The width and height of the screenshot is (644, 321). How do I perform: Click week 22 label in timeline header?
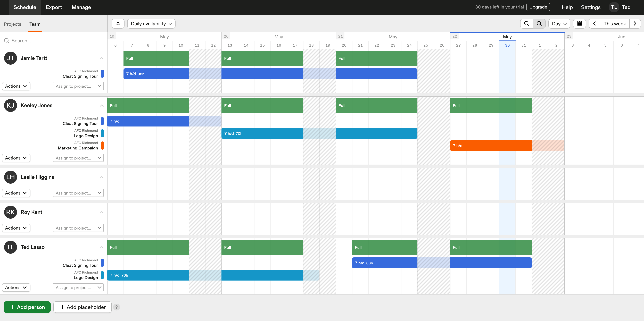455,36
